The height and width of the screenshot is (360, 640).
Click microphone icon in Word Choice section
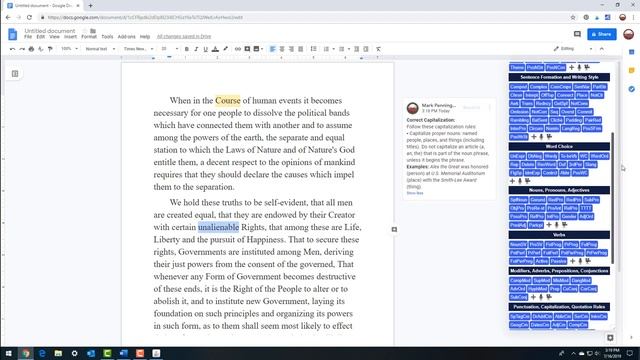tap(520, 181)
